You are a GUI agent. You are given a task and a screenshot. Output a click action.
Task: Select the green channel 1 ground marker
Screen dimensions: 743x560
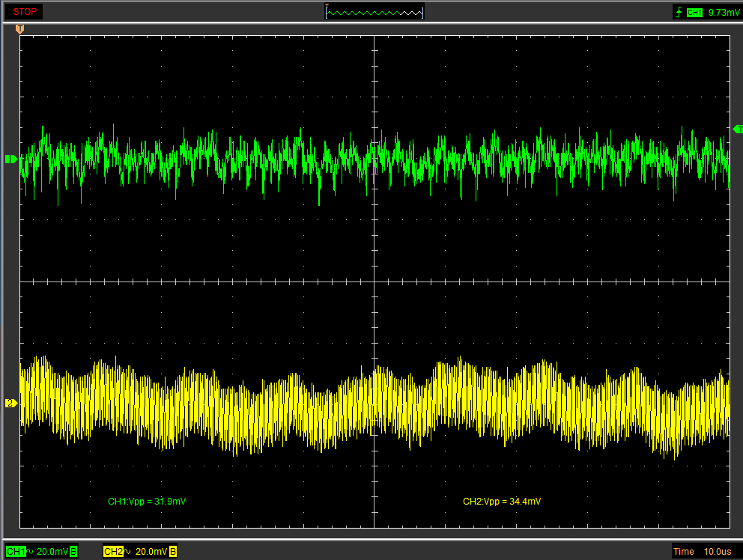click(10, 159)
